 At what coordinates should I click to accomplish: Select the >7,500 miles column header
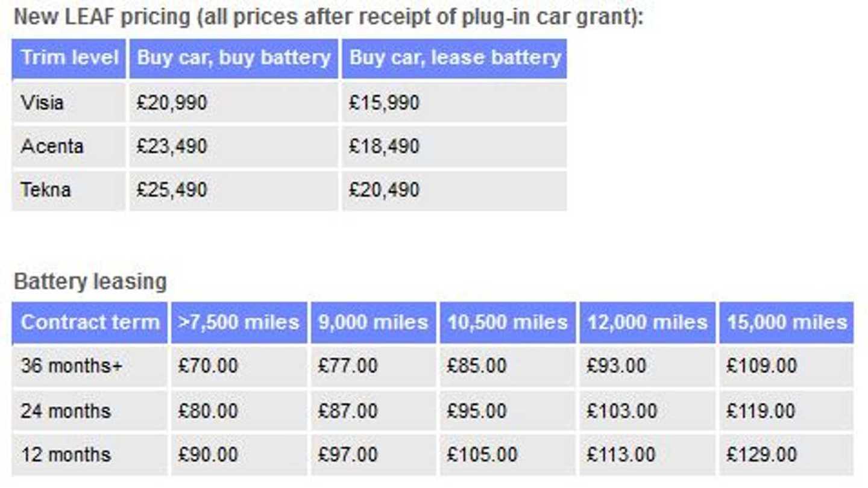point(239,322)
